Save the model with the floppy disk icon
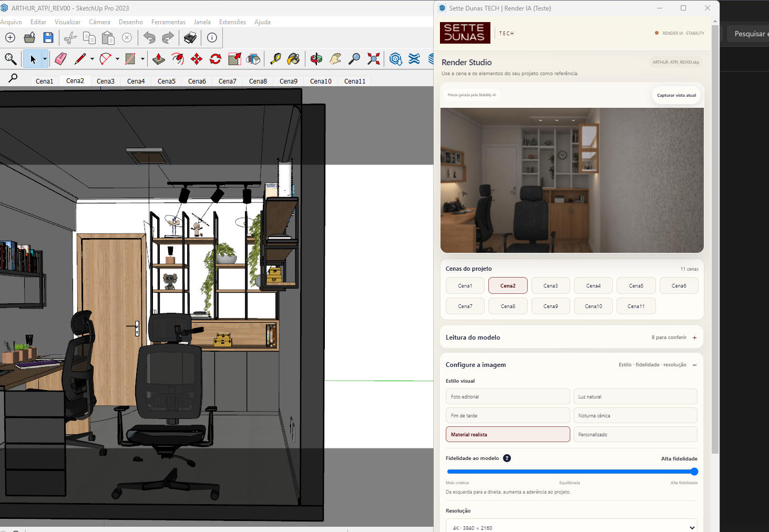The image size is (769, 532). (48, 38)
